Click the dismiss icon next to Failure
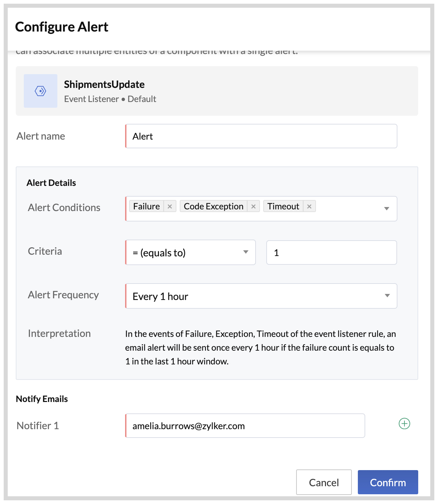Image resolution: width=438 pixels, height=504 pixels. (x=170, y=206)
